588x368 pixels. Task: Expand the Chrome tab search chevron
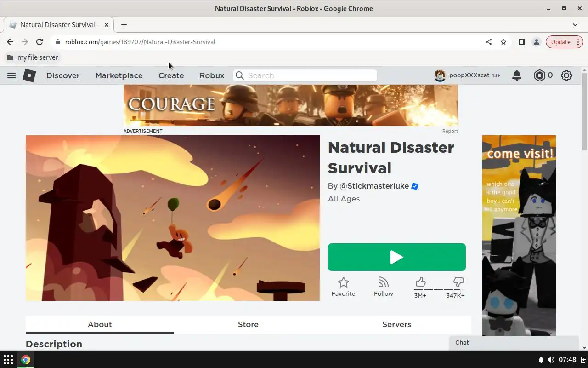575,25
